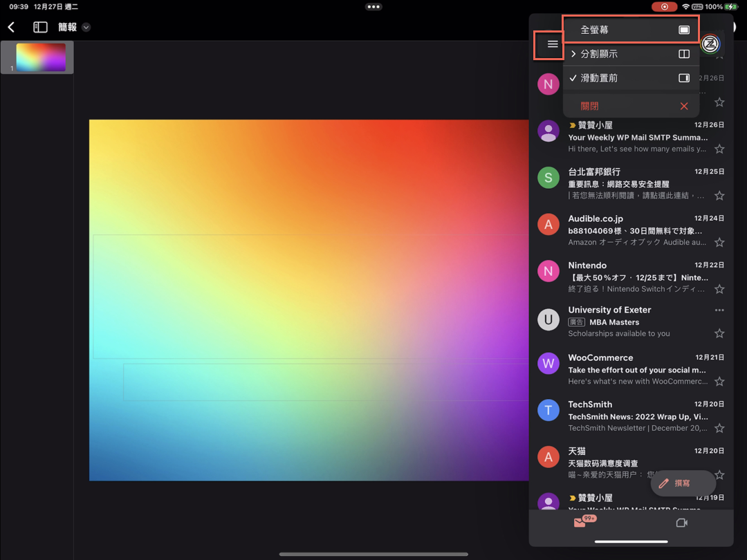Star the Nintendo email
Screen dimensions: 747x560
(x=719, y=289)
